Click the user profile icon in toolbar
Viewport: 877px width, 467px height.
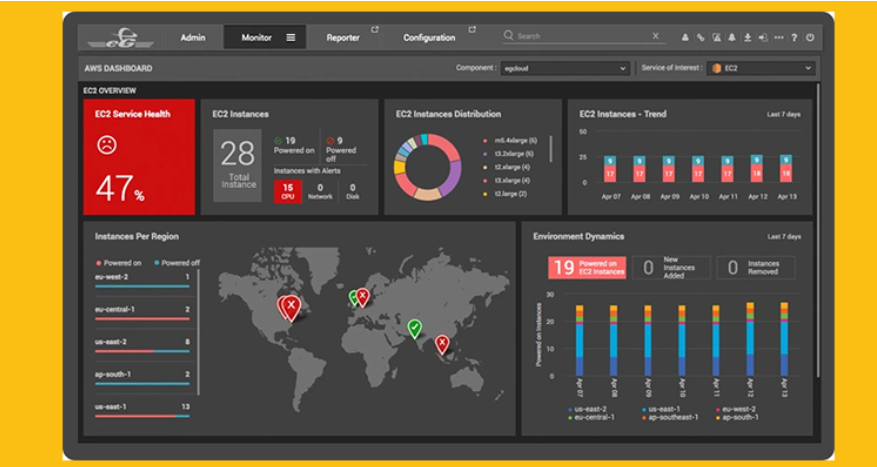[x=685, y=37]
